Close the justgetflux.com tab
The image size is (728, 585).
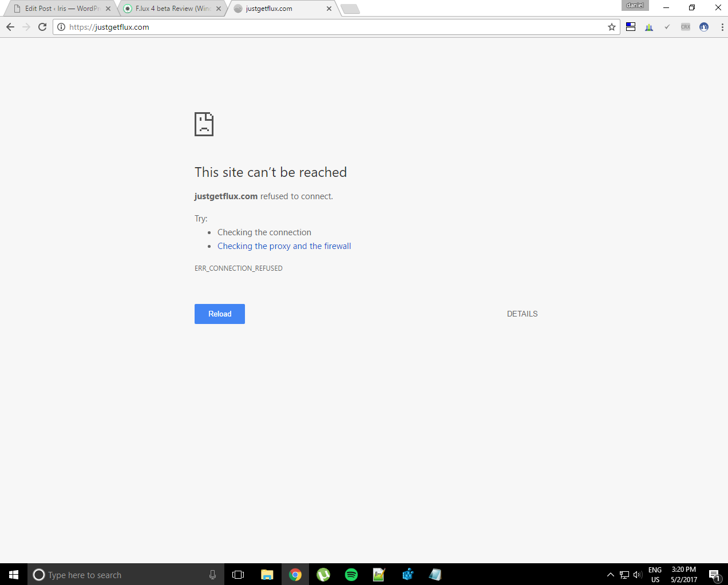329,9
